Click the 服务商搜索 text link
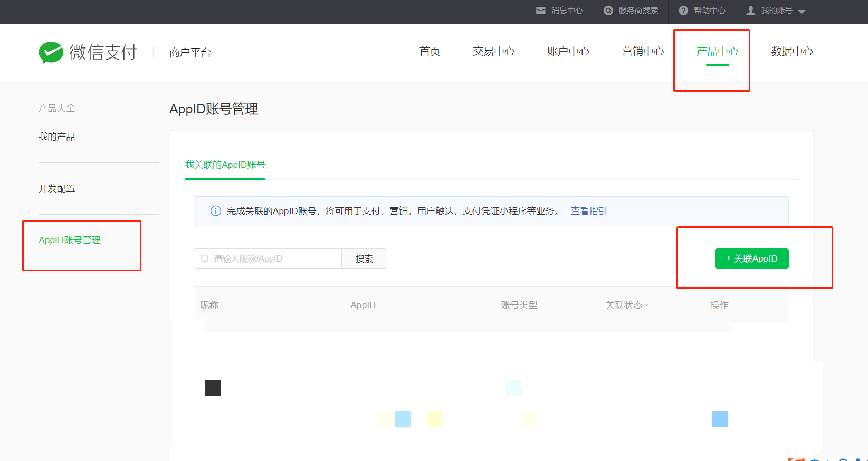 click(x=638, y=11)
